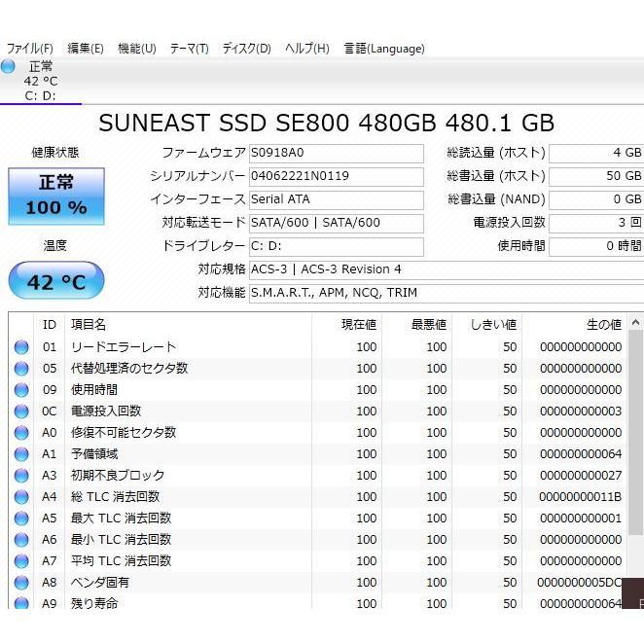Click the blue status icon for リードエラーレート
644x644 pixels.
coord(21,347)
